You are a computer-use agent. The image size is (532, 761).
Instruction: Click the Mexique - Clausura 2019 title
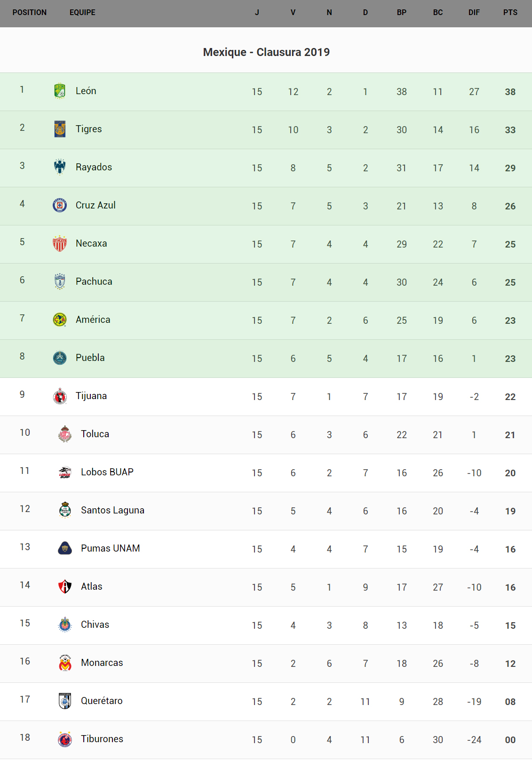pos(266,52)
